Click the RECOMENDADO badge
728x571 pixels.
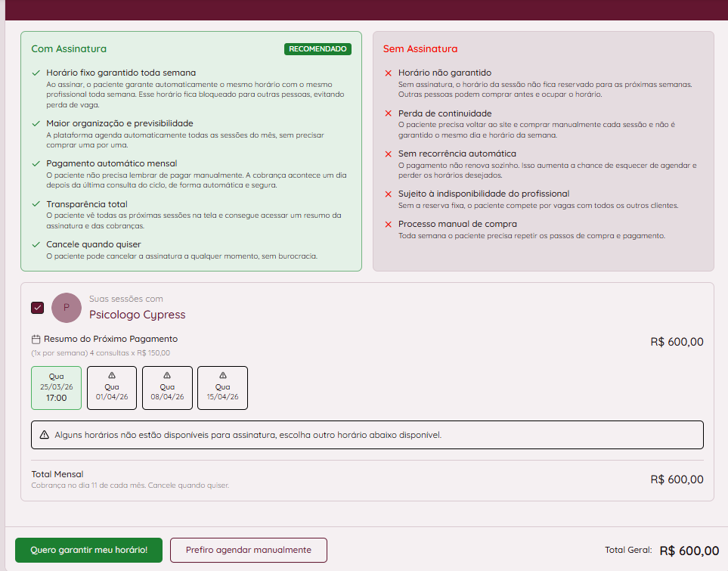click(x=318, y=49)
